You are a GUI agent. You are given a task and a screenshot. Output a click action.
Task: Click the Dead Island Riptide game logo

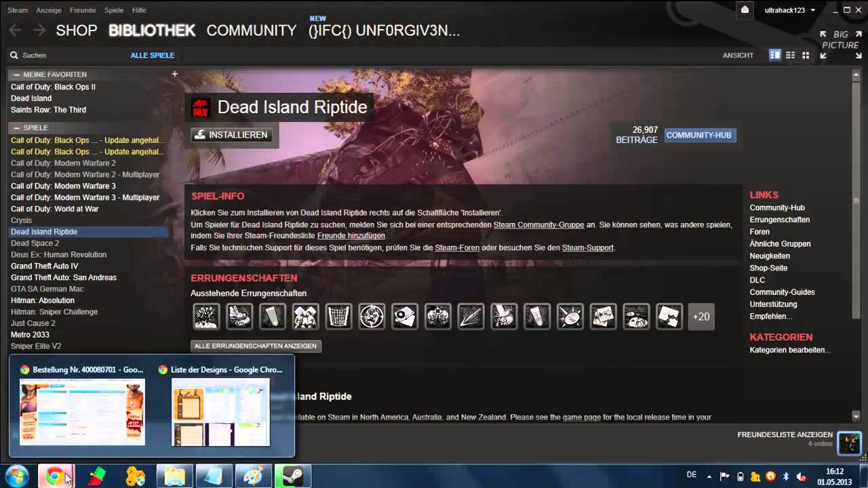201,107
